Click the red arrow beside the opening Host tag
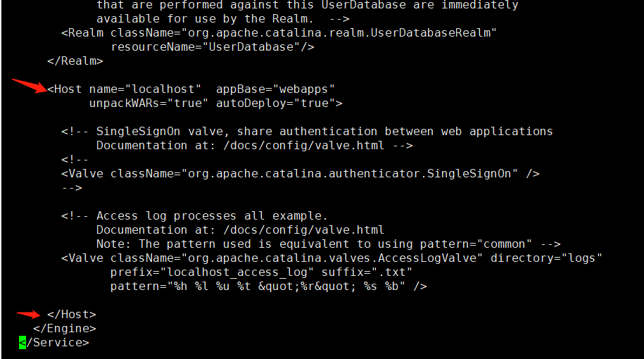 pos(30,87)
